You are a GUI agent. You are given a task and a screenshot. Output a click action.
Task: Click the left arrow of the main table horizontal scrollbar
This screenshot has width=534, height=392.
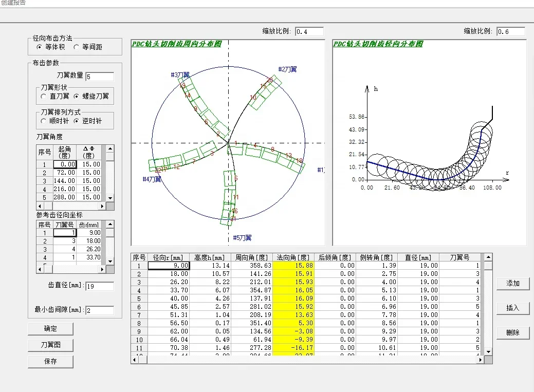click(x=135, y=360)
